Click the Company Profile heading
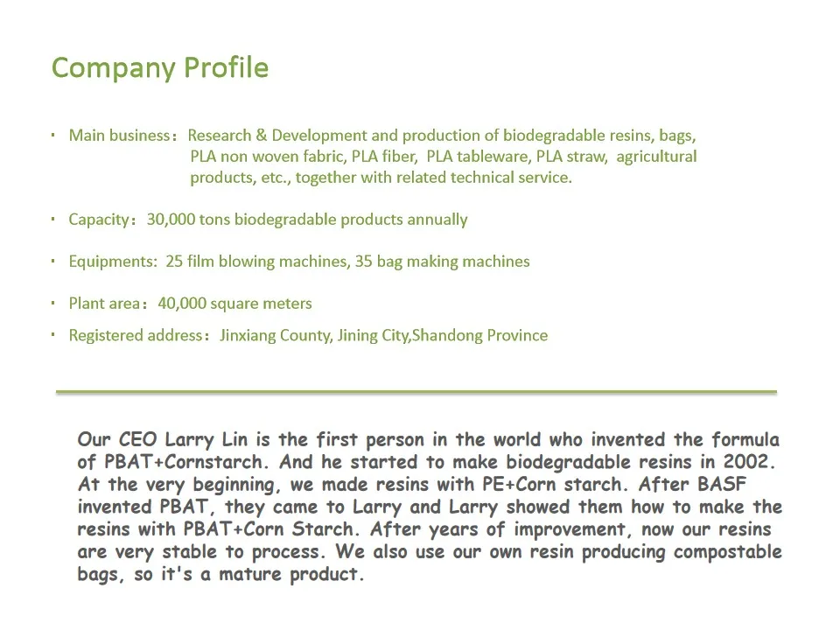Image resolution: width=840 pixels, height=630 pixels. (160, 68)
